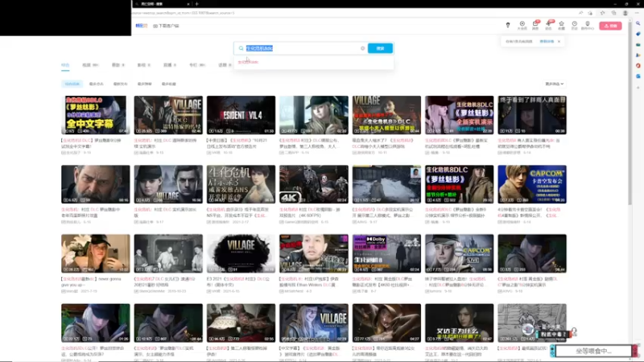Close the current browser tab
This screenshot has width=644, height=362.
[188, 4]
